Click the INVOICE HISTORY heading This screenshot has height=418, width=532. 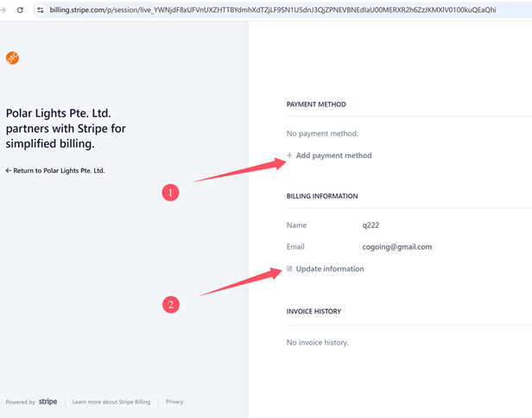pos(313,312)
